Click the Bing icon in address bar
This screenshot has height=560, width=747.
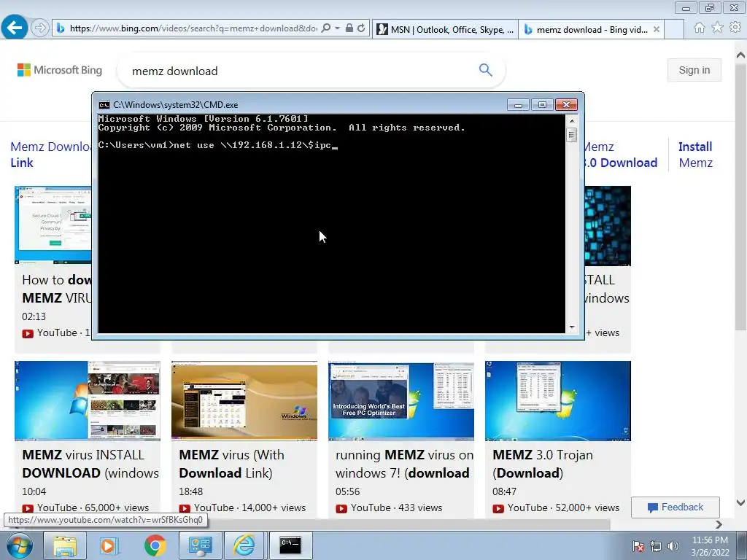click(61, 28)
